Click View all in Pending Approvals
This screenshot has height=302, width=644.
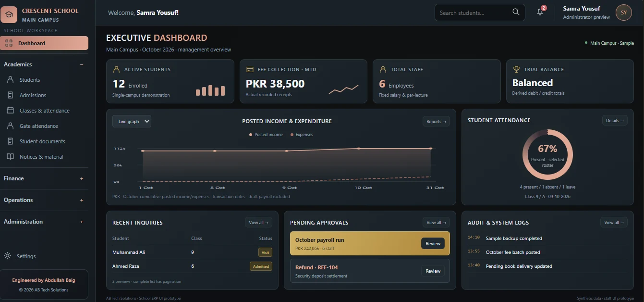click(436, 222)
